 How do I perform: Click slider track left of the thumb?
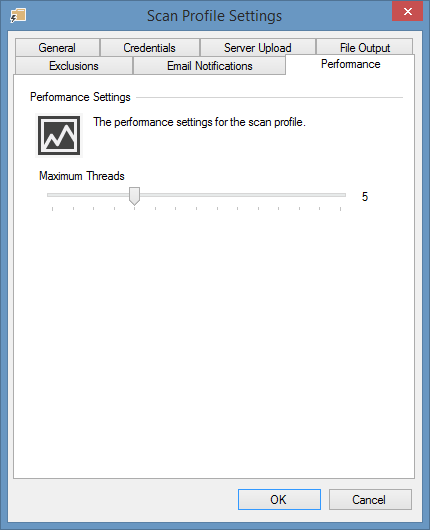click(x=88, y=195)
